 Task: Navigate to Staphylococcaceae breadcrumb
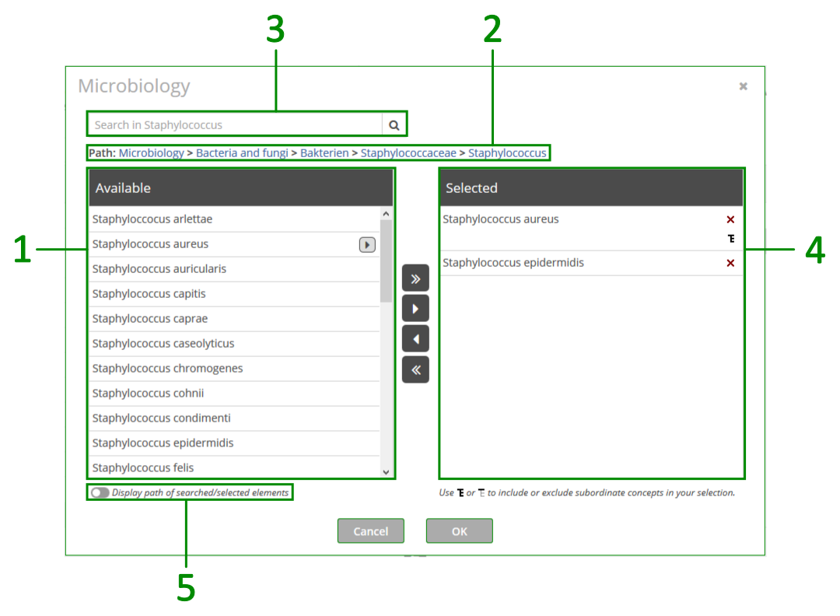(408, 153)
